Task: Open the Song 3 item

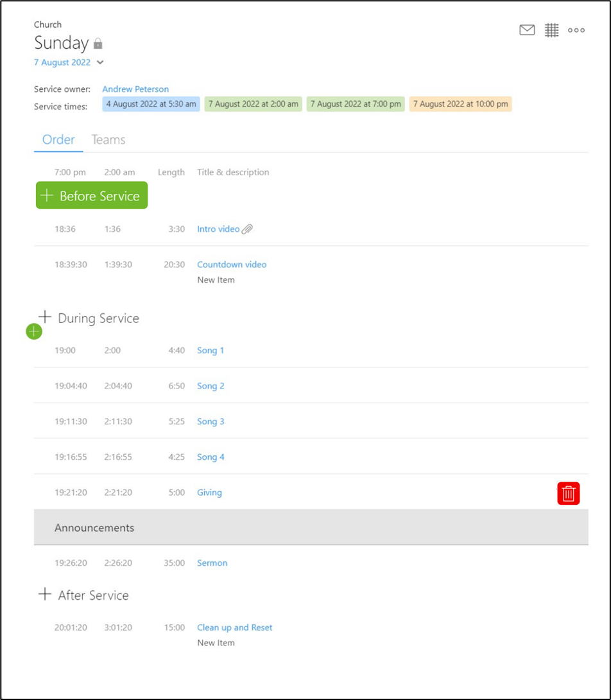Action: pyautogui.click(x=211, y=421)
